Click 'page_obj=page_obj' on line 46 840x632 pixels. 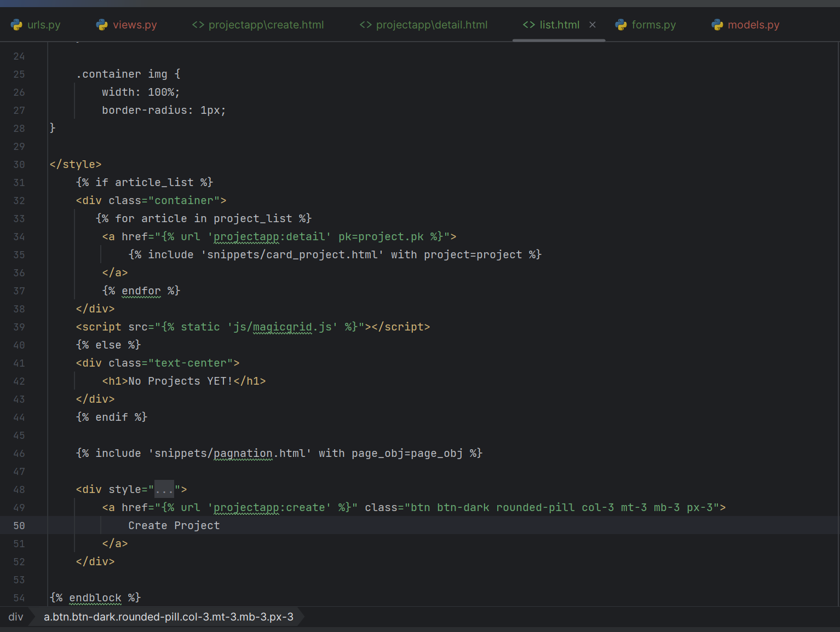coord(407,454)
